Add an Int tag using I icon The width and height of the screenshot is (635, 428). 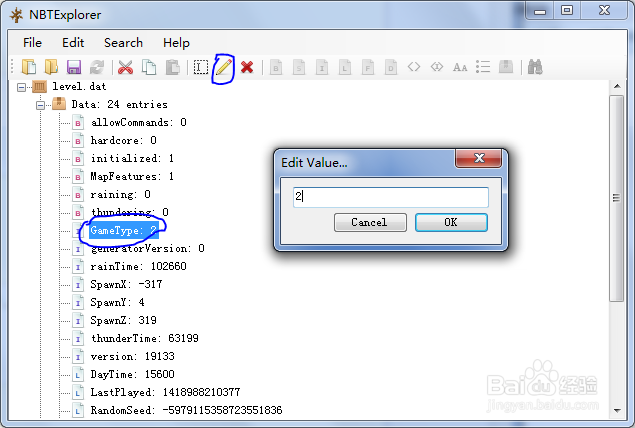(322, 67)
